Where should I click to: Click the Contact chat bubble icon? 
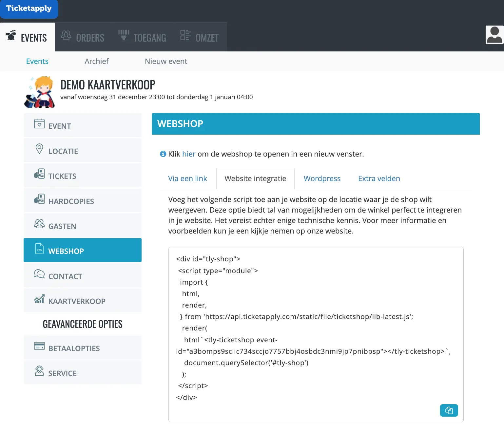(x=39, y=274)
